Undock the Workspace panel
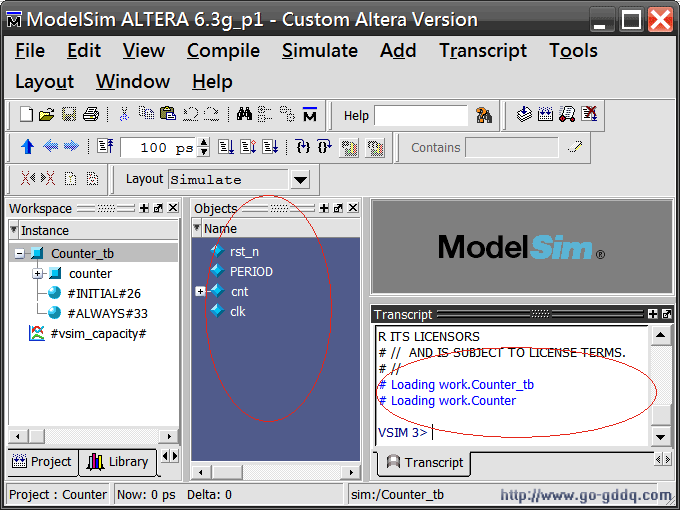The image size is (680, 510). click(158, 208)
